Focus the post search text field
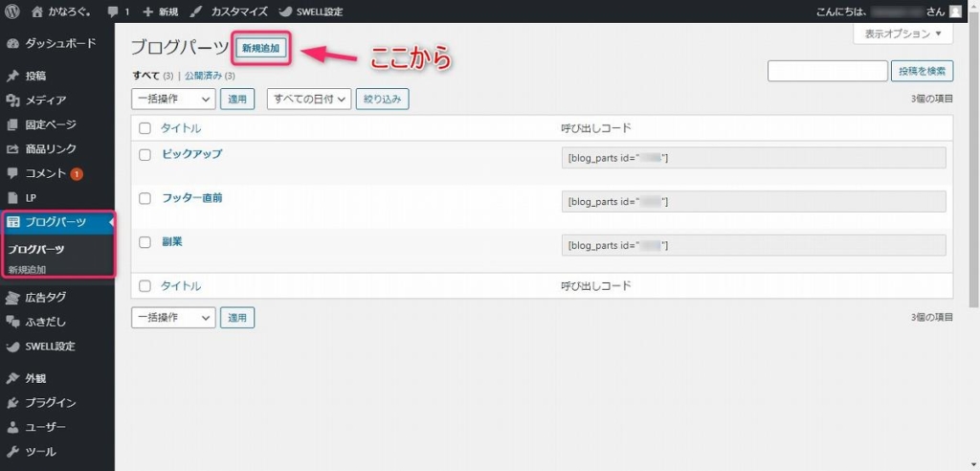 coord(827,71)
